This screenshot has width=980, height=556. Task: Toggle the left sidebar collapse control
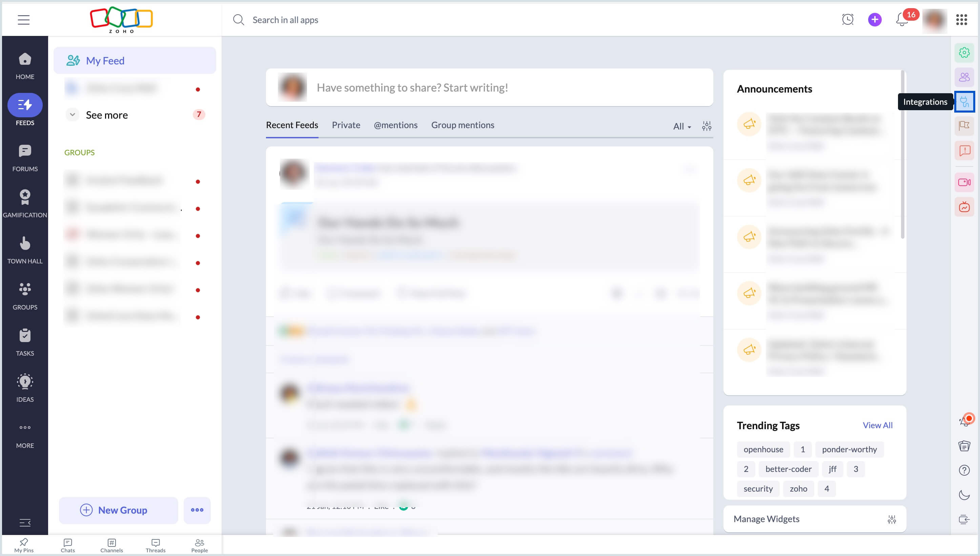click(x=25, y=522)
